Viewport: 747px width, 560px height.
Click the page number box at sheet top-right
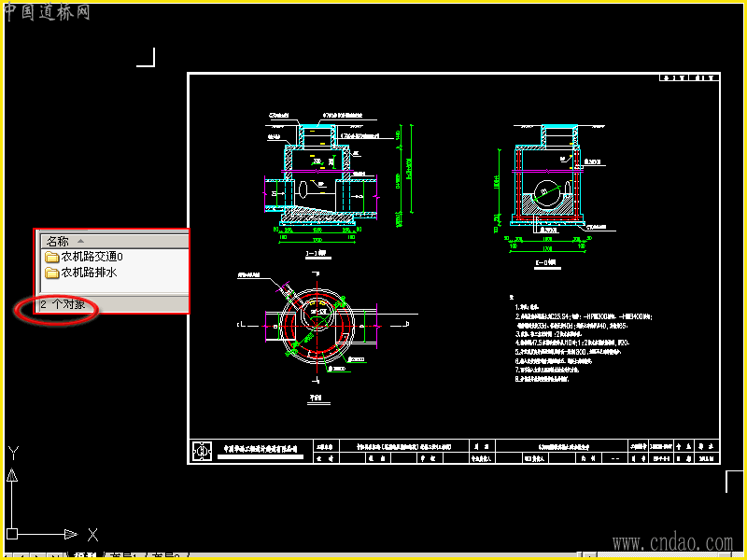tap(689, 78)
